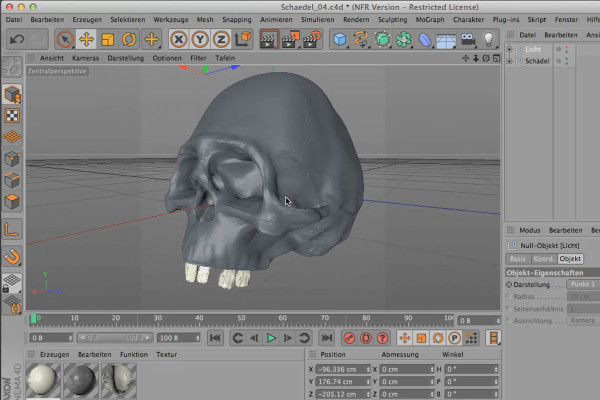Select the white material thumbnail
This screenshot has width=600, height=400.
coord(43,381)
